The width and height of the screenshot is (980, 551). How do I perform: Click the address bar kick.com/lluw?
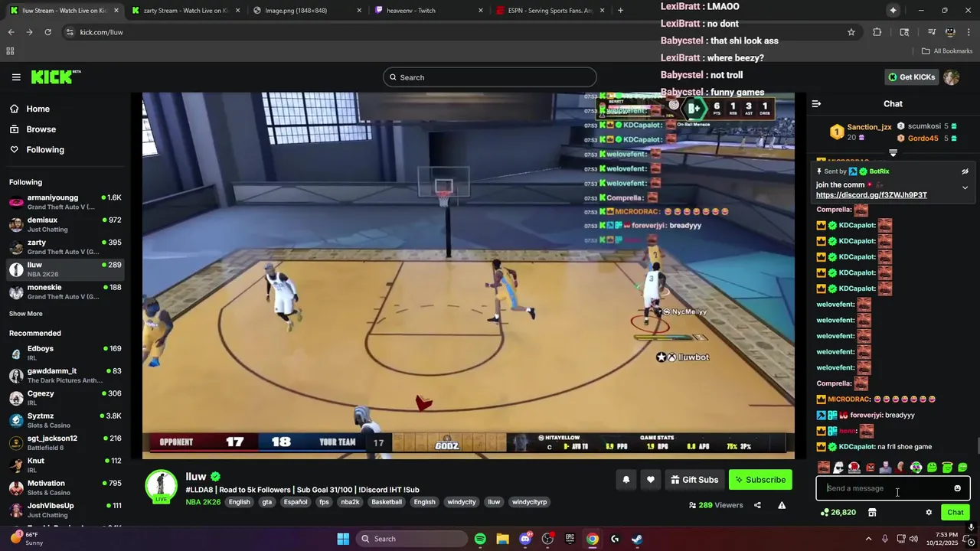[101, 32]
